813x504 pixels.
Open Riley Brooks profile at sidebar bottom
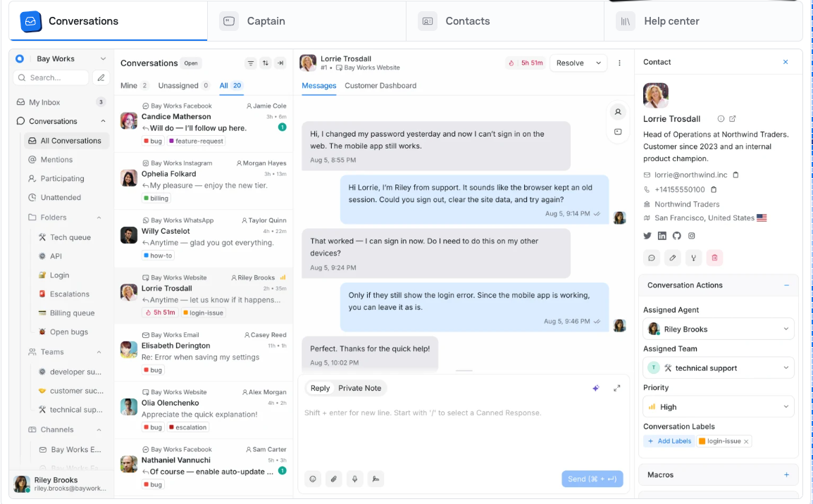(61, 484)
